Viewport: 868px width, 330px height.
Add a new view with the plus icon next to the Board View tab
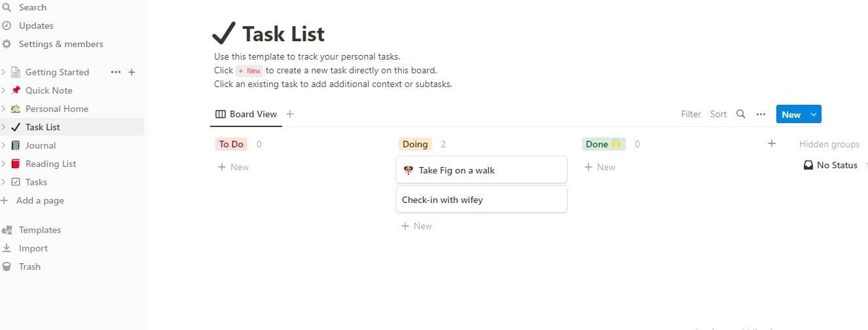(x=290, y=114)
